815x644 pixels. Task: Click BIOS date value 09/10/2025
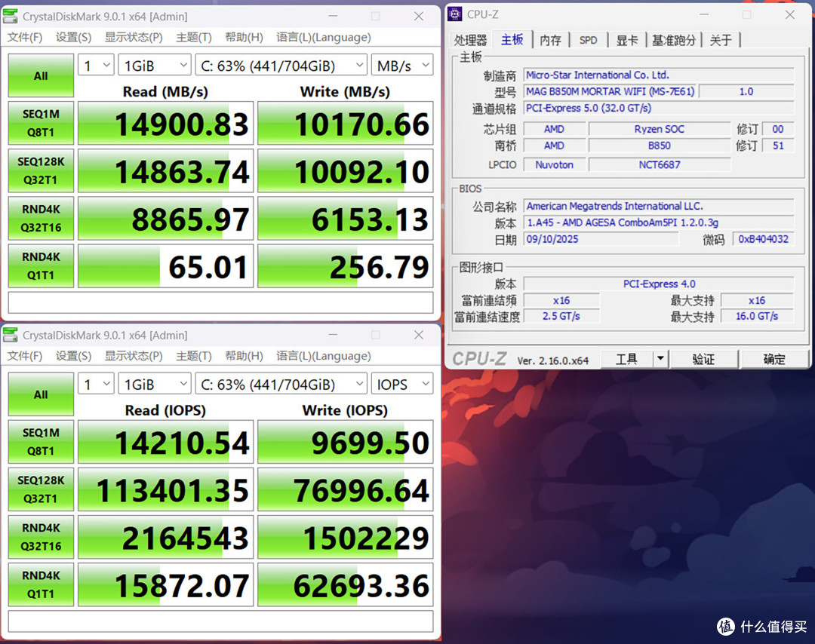[601, 239]
